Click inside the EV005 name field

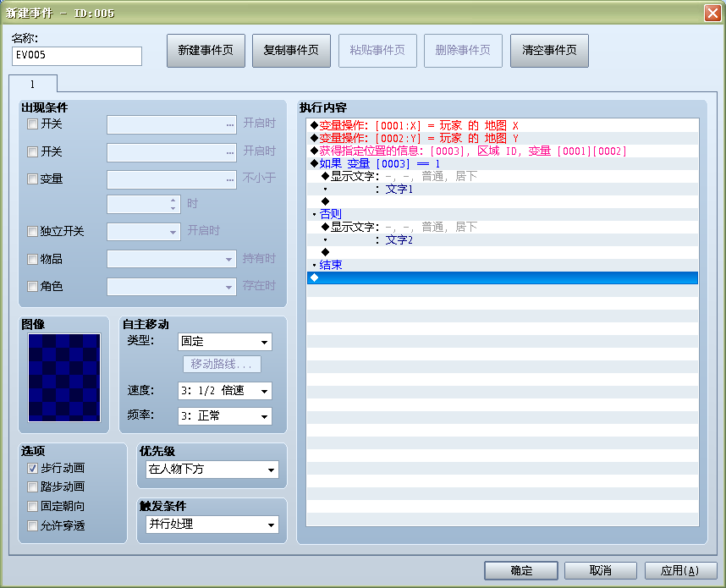76,56
